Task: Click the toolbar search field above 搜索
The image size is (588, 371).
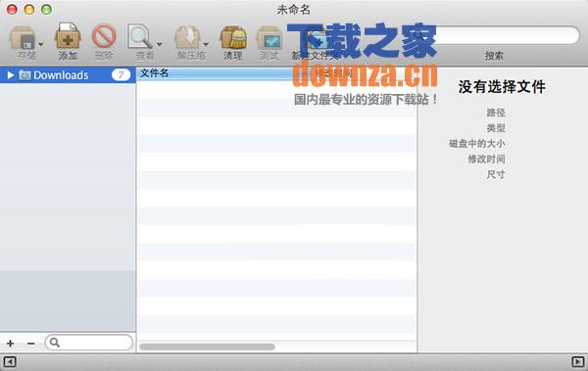Action: pos(495,35)
